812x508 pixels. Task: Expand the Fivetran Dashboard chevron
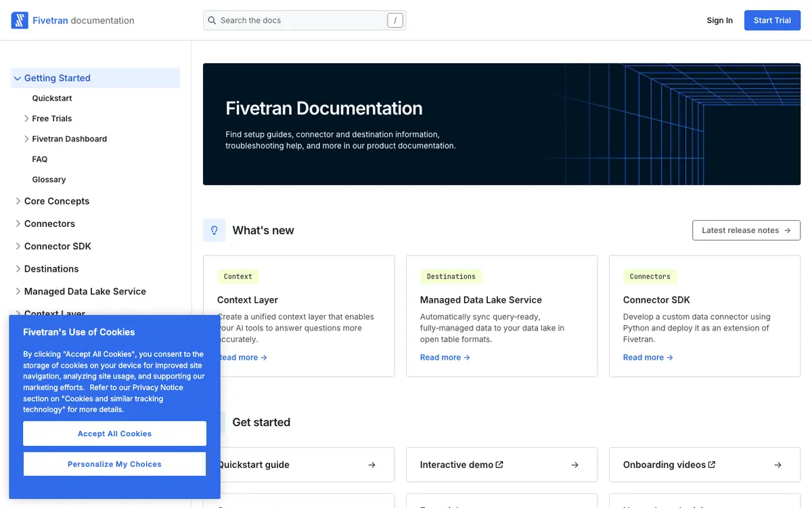coord(26,139)
